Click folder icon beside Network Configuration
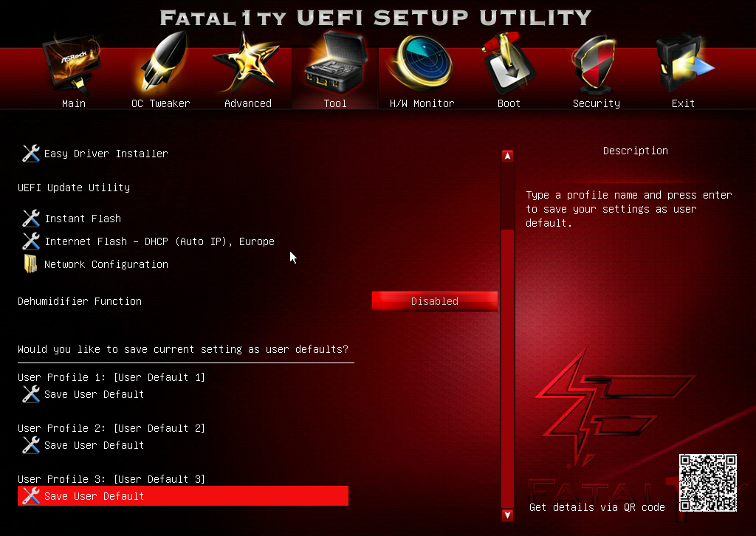This screenshot has width=756, height=536. 30,264
